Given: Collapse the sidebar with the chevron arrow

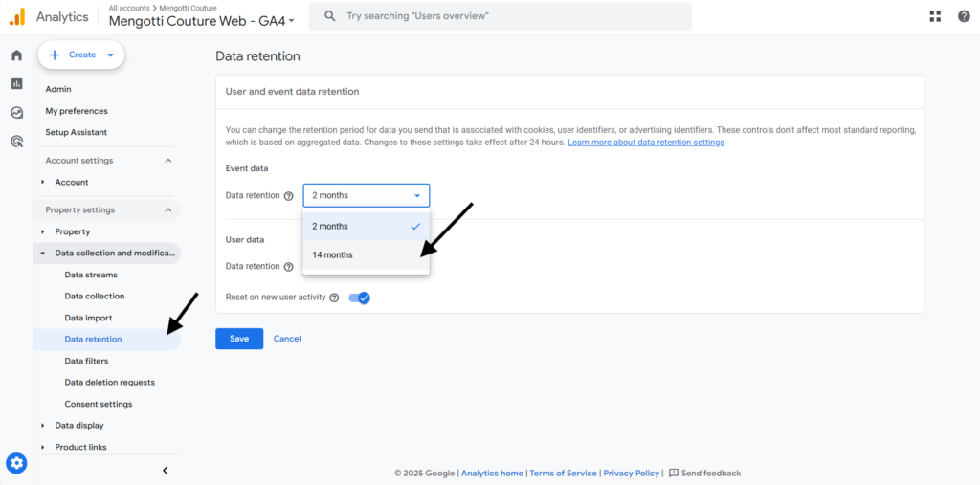Looking at the screenshot, I should 166,471.
